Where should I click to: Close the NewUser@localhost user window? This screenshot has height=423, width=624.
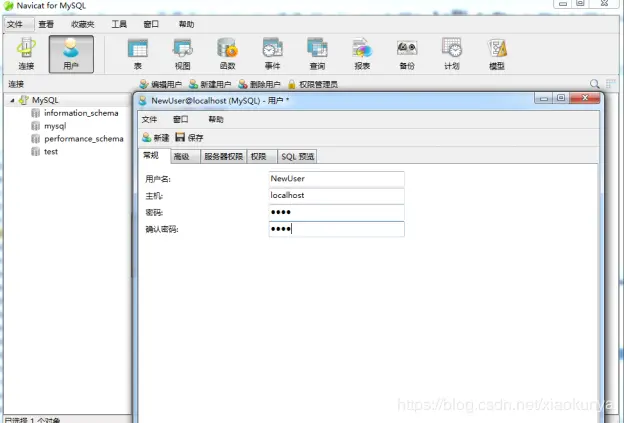click(x=585, y=98)
